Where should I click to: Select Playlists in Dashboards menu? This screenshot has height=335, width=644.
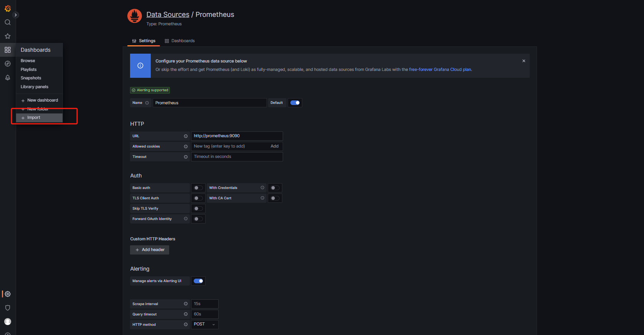(x=28, y=69)
